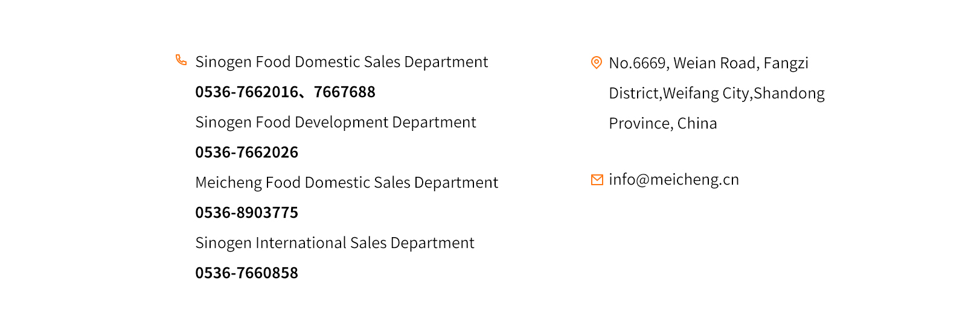Select the Sinogen International Sales Department label
This screenshot has width=980, height=327.
pos(335,243)
